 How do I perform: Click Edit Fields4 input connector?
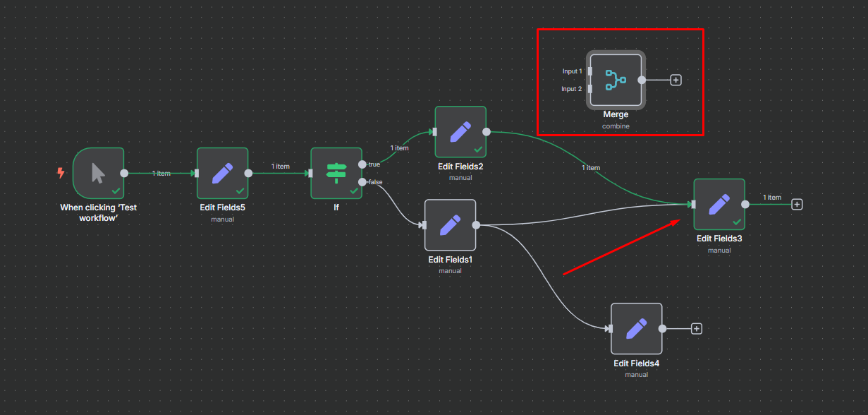pos(610,328)
